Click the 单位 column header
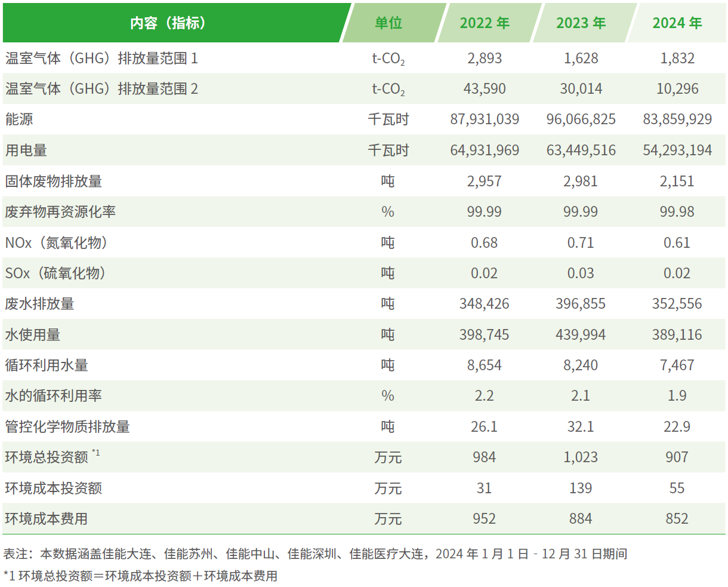The height and width of the screenshot is (587, 728). [388, 23]
